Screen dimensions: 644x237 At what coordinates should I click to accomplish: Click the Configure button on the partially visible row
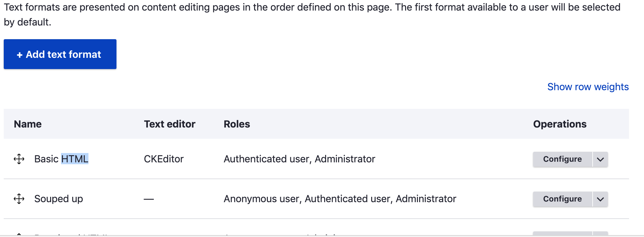[x=561, y=235]
